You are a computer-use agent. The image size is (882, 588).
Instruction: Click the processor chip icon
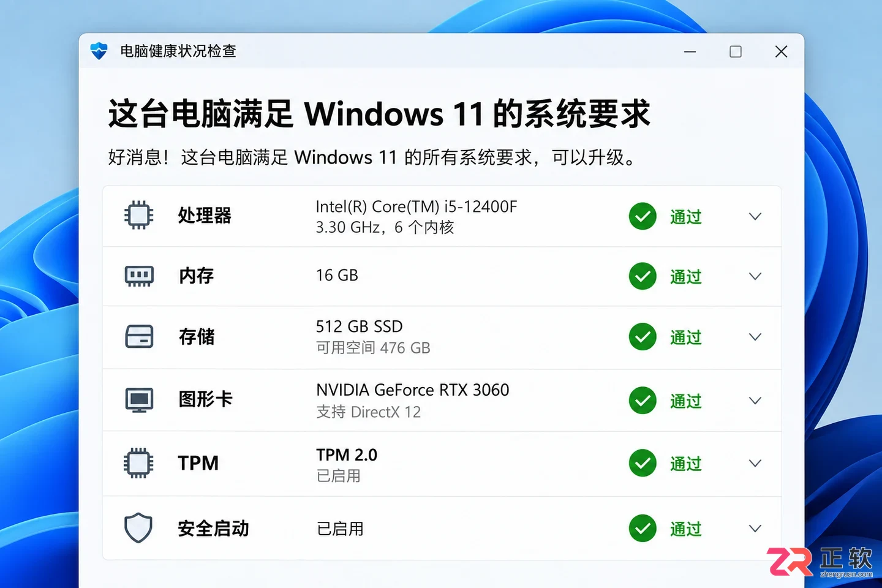[139, 215]
